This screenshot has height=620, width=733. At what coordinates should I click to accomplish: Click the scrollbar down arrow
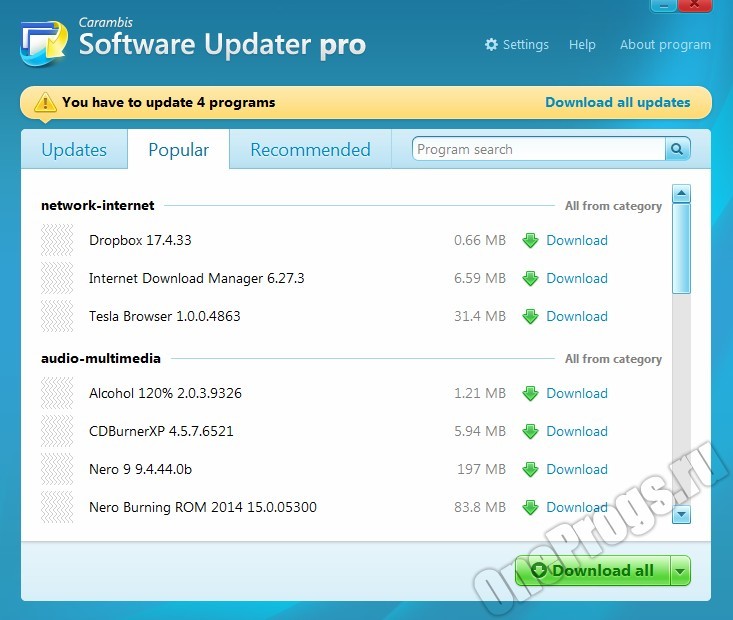coord(681,514)
